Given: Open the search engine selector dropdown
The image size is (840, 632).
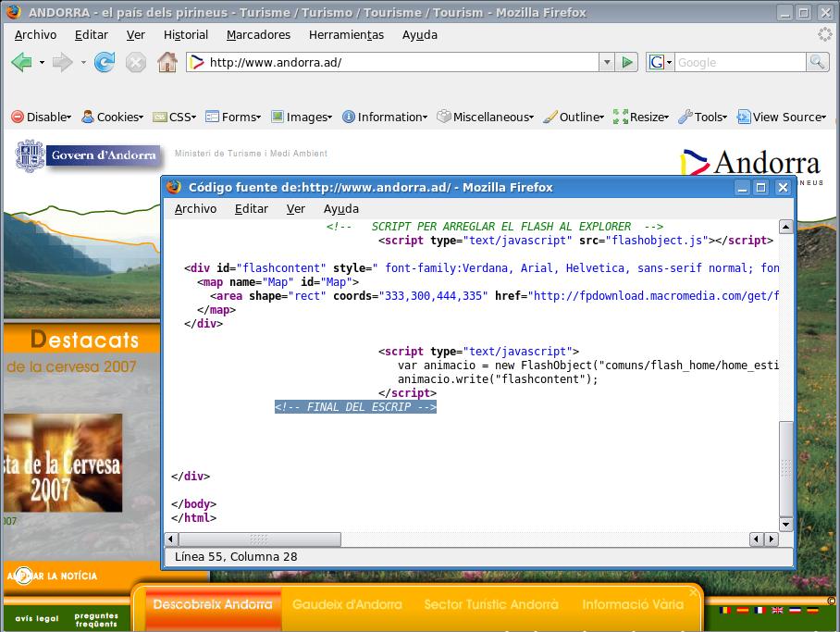Looking at the screenshot, I should pyautogui.click(x=669, y=63).
